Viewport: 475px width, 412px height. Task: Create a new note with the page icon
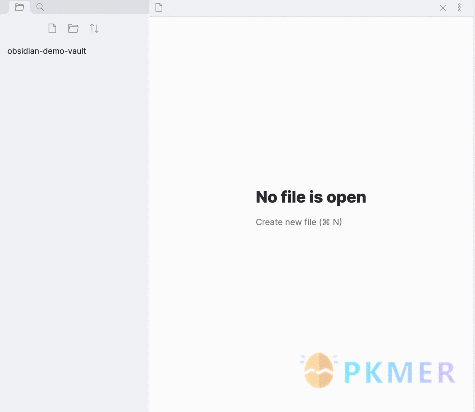(x=52, y=28)
